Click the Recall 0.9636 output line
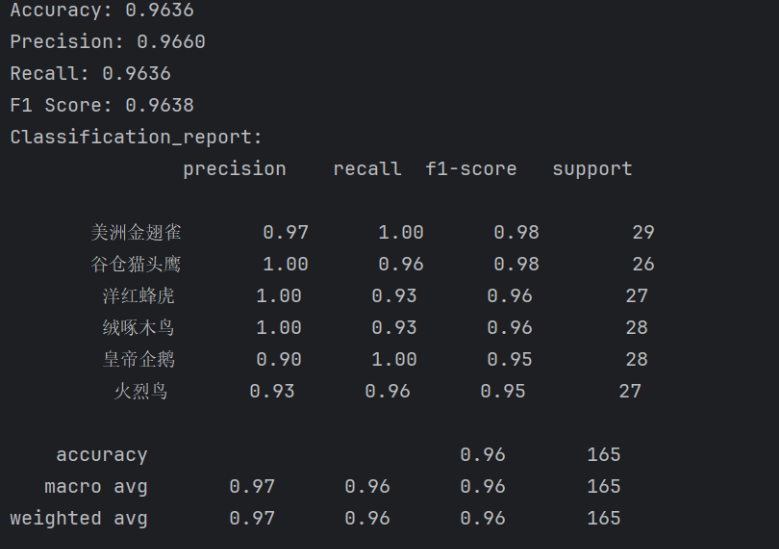Screen dimensions: 779x549 point(90,74)
